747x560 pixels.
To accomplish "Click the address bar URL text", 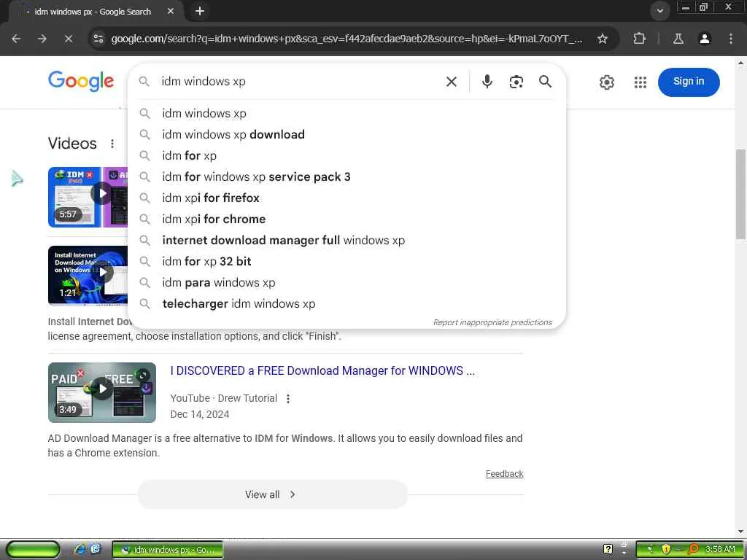I will click(347, 39).
